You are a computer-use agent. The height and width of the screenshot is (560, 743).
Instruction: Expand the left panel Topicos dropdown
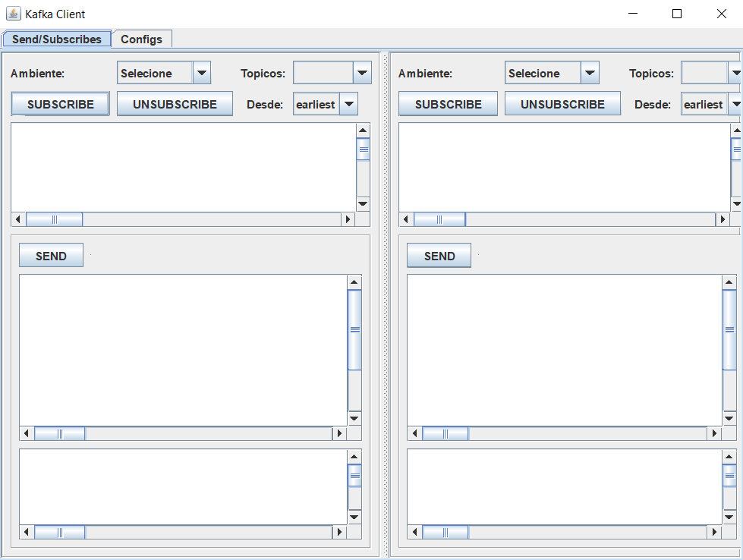332,73
